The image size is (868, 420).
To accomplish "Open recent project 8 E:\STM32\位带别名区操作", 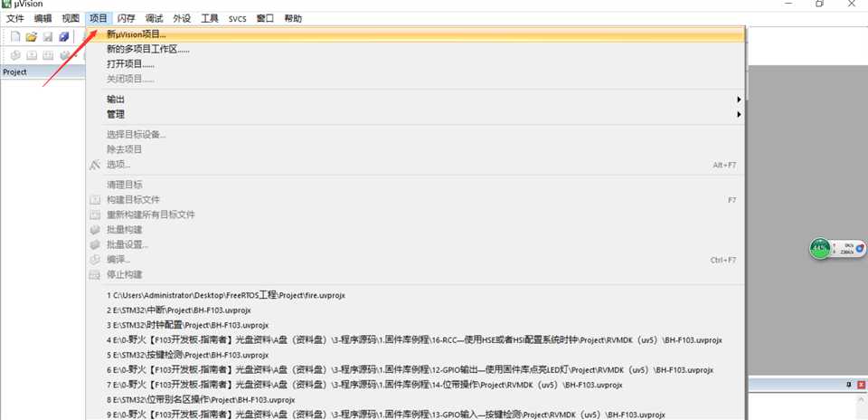I will click(x=415, y=399).
